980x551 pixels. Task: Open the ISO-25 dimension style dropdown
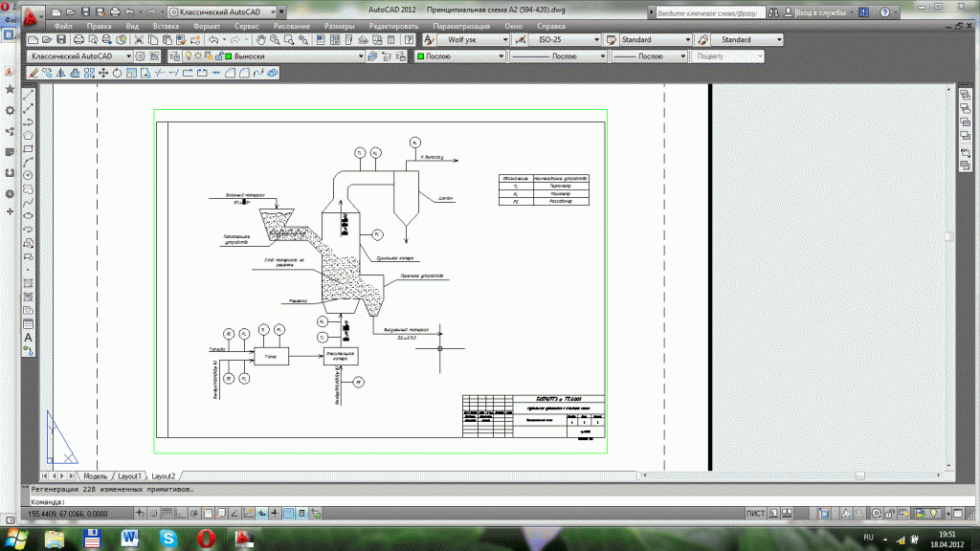click(565, 39)
